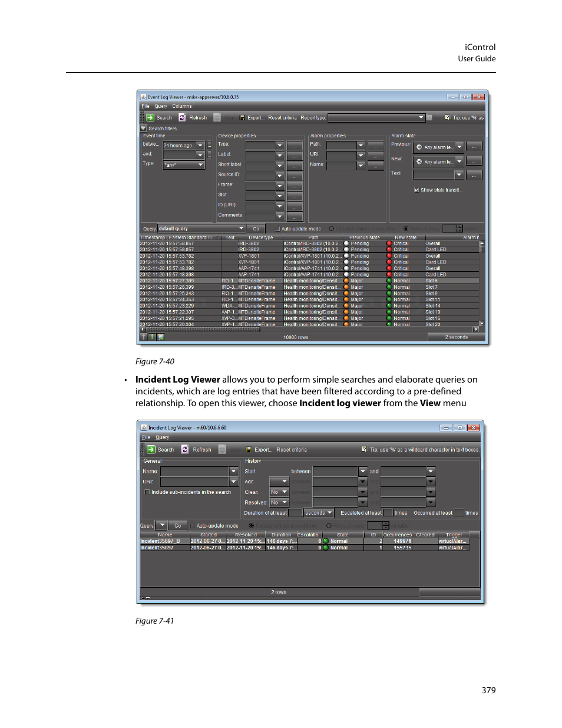Screen dimensions: 562x728
Task: Open Query menu in Event Log Viewer
Action: [x=161, y=107]
